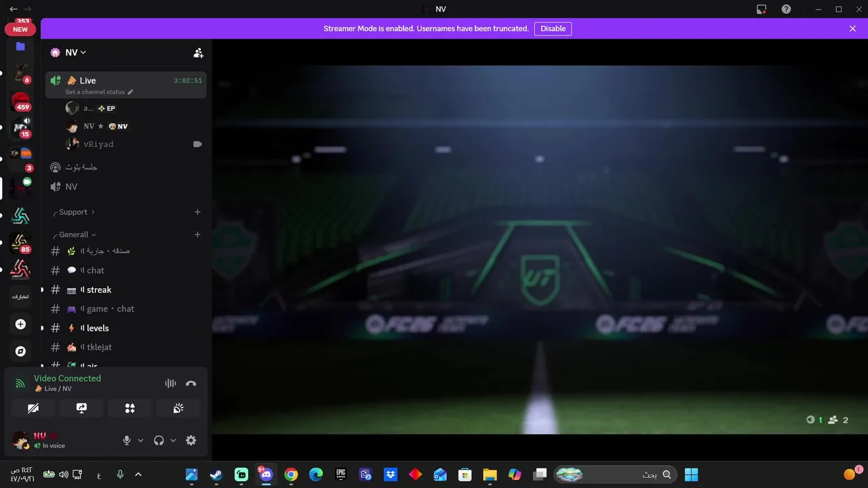This screenshot has width=868, height=488.
Task: Open the Windows Start menu
Action: tap(691, 474)
